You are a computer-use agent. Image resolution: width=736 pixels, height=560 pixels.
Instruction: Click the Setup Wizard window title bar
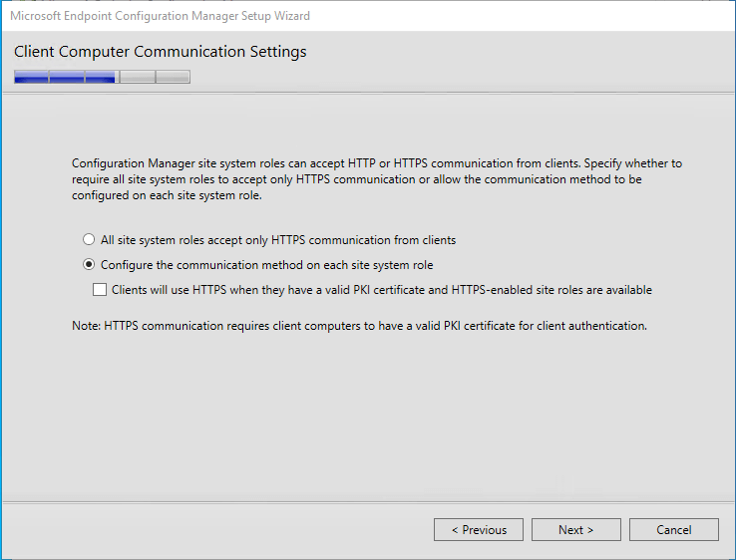[x=368, y=16]
